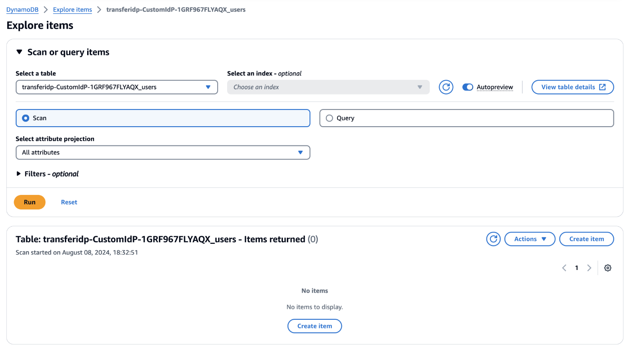Select the Scan radio button
Image resolution: width=644 pixels, height=361 pixels.
(x=25, y=118)
